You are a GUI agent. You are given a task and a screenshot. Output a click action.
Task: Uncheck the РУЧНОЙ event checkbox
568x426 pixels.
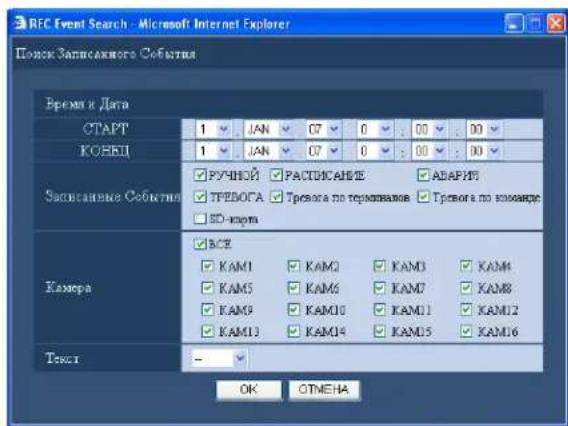tap(200, 175)
